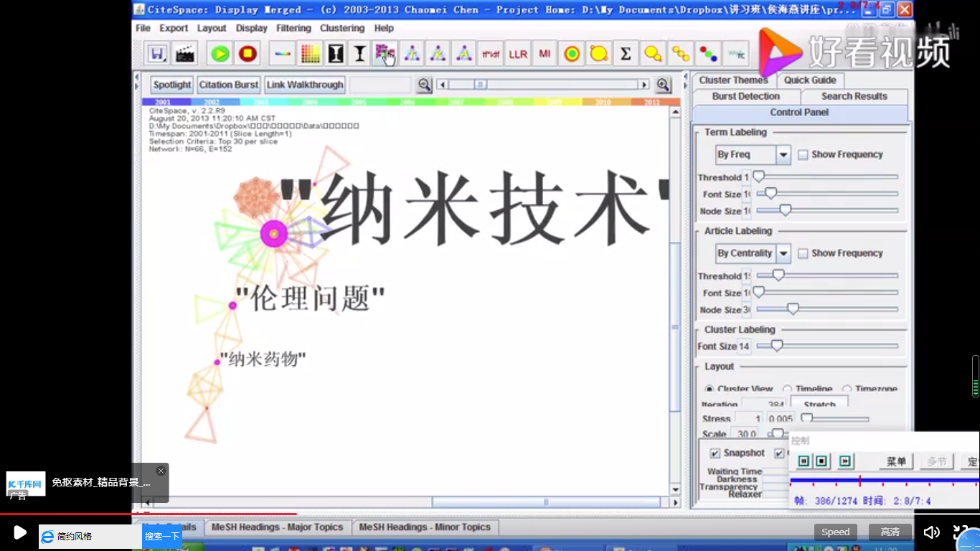Image resolution: width=980 pixels, height=551 pixels.
Task: Click the white-background I-beam toolbar icon
Action: pos(360,54)
